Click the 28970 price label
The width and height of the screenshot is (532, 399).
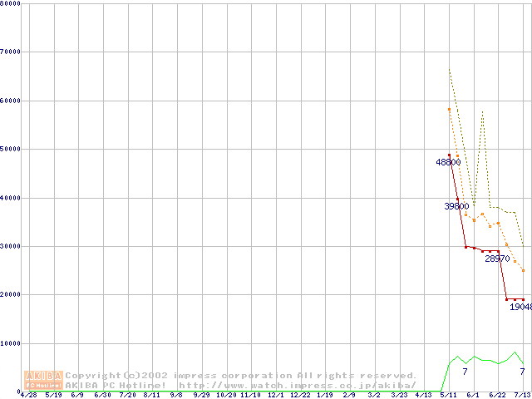click(497, 259)
